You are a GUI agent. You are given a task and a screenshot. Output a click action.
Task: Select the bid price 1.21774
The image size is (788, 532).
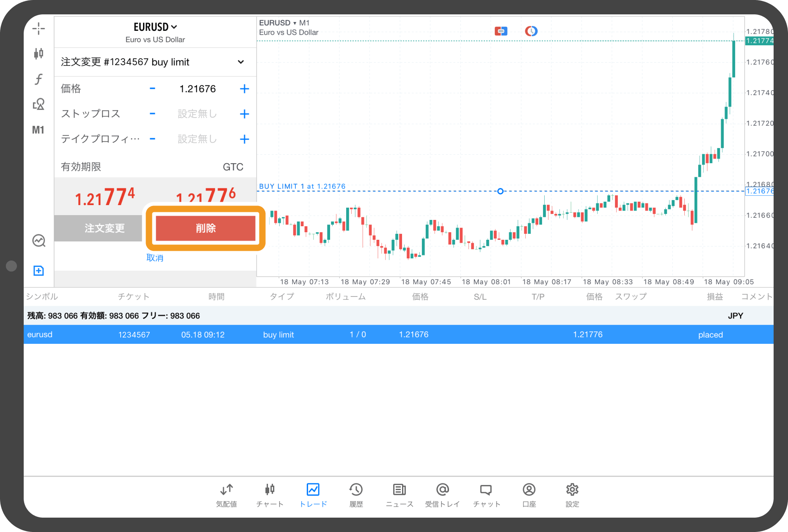point(105,197)
